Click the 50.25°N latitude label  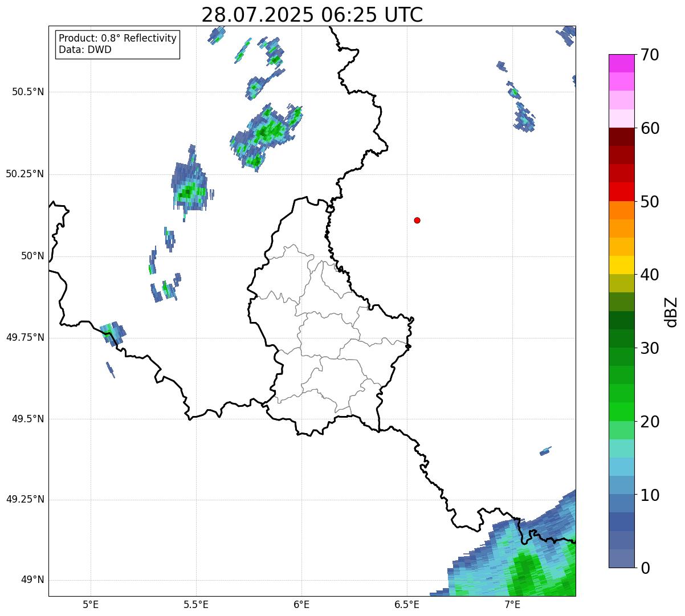tap(25, 174)
